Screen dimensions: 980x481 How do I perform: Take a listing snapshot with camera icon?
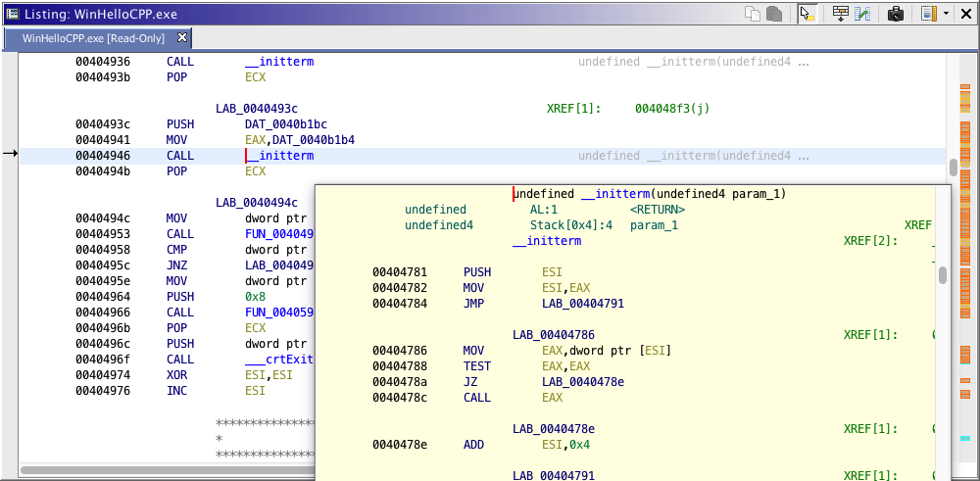pyautogui.click(x=895, y=14)
